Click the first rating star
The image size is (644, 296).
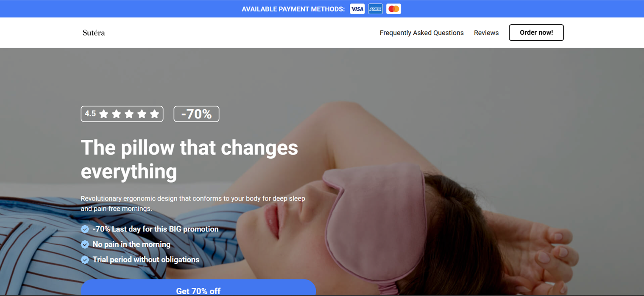(x=103, y=114)
